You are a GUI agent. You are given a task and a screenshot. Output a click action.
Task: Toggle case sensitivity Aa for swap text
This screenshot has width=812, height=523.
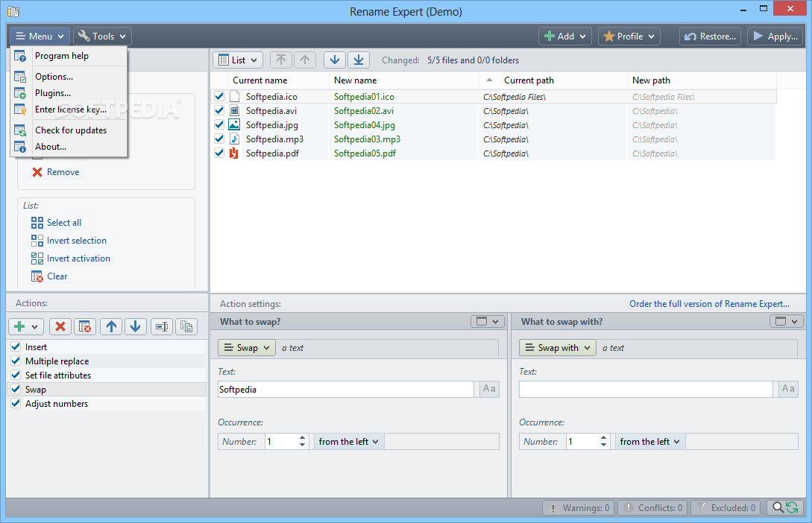tap(489, 389)
